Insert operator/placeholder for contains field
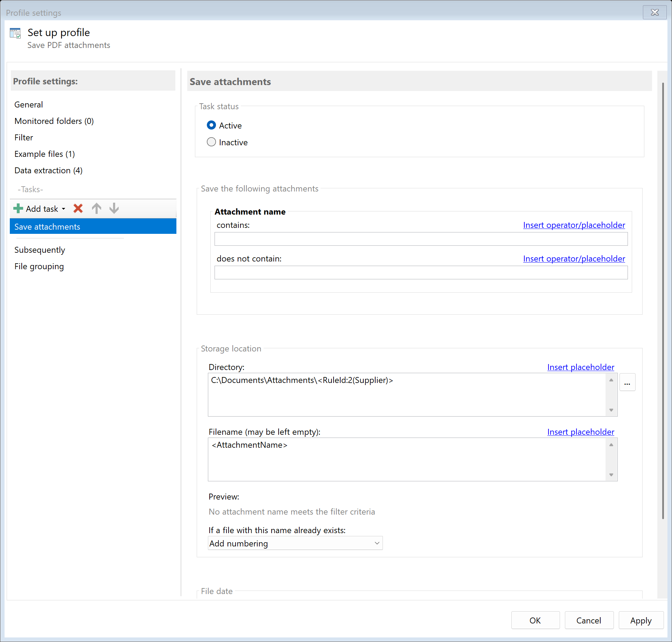Viewport: 672px width, 642px height. pyautogui.click(x=574, y=225)
